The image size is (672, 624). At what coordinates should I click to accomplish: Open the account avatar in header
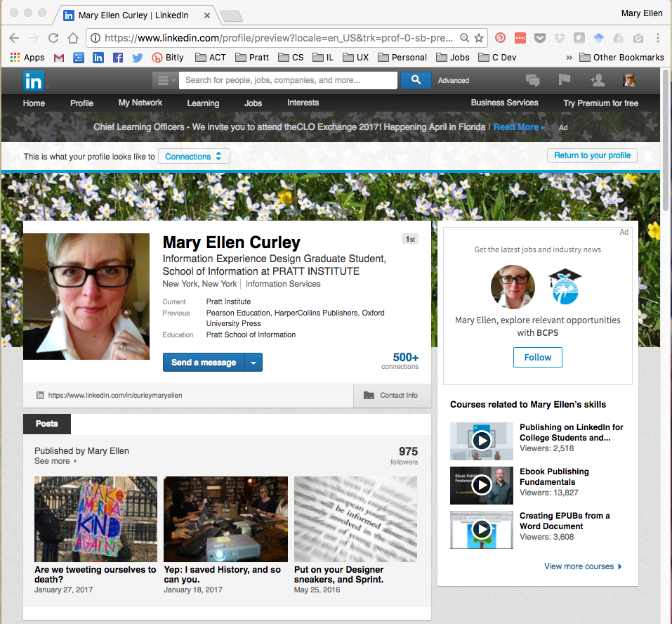pyautogui.click(x=629, y=80)
